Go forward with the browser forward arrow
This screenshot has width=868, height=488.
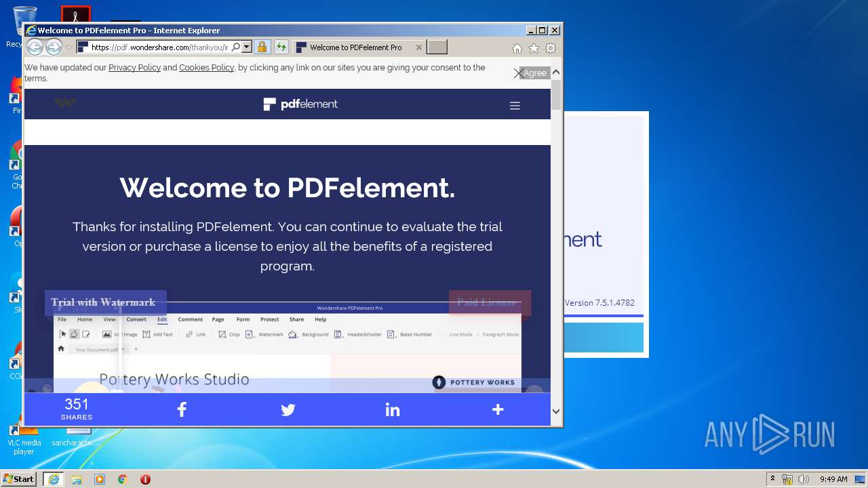pos(54,47)
